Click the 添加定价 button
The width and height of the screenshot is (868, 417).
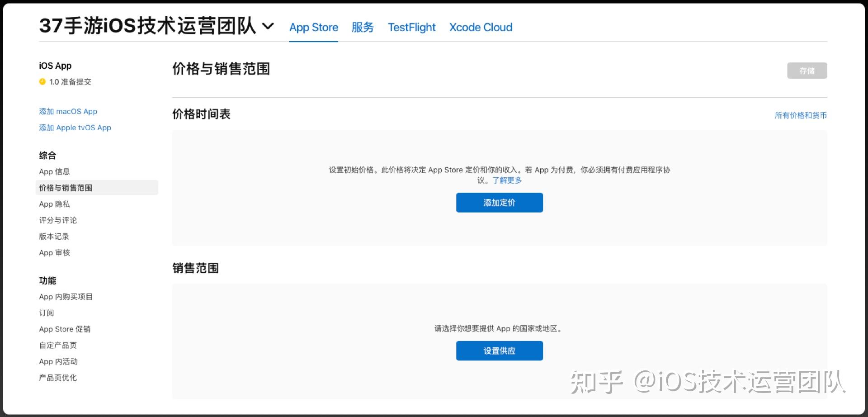point(500,203)
